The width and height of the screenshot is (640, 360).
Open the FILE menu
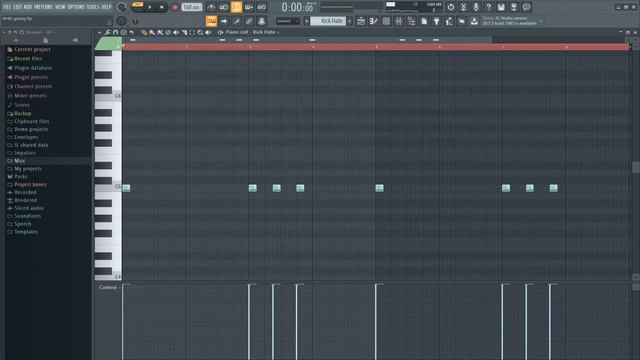(7, 7)
